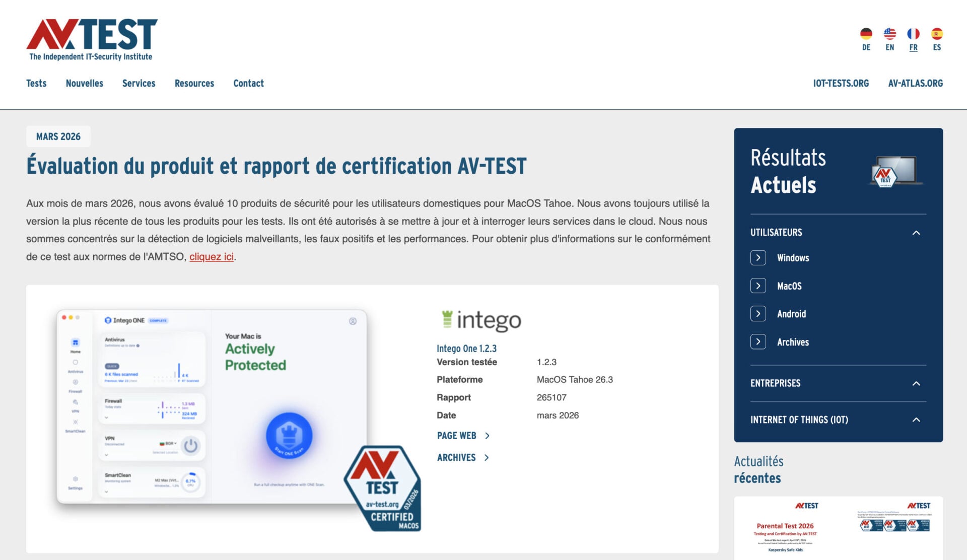
Task: Click the arrow box beside Windows
Action: tap(758, 258)
